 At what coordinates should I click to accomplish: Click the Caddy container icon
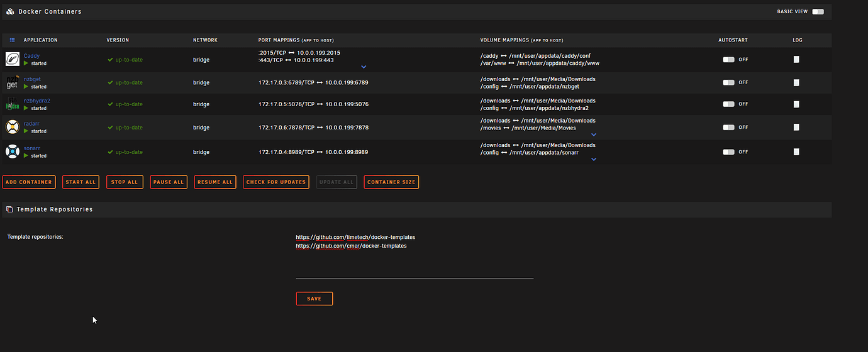[x=13, y=59]
